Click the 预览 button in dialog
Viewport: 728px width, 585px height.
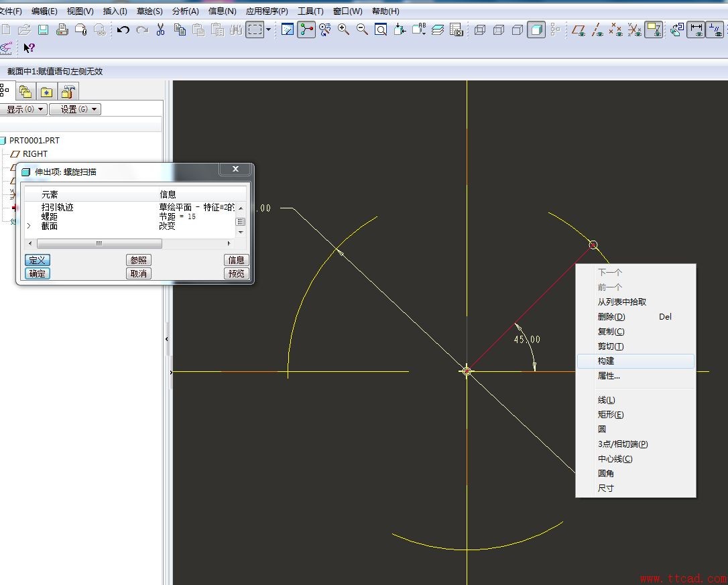236,273
